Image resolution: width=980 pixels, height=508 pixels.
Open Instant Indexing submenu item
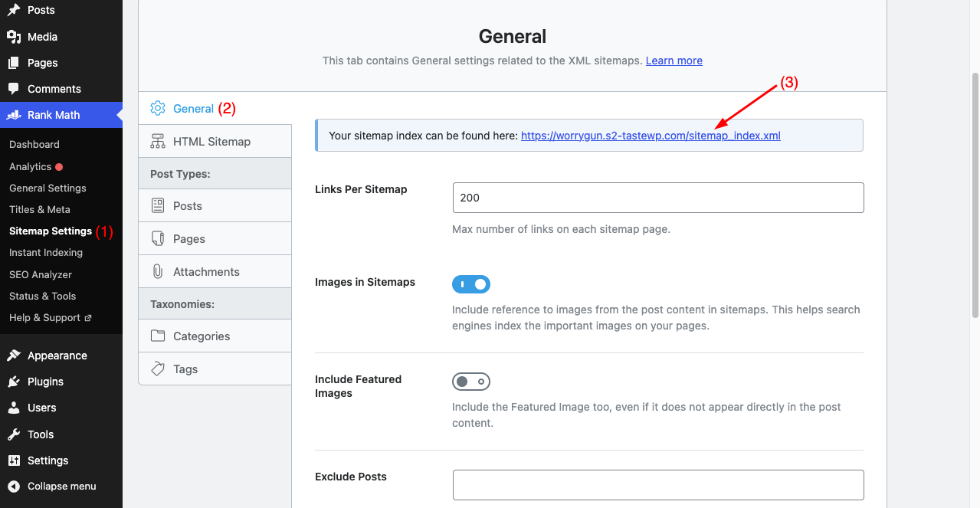pos(46,252)
